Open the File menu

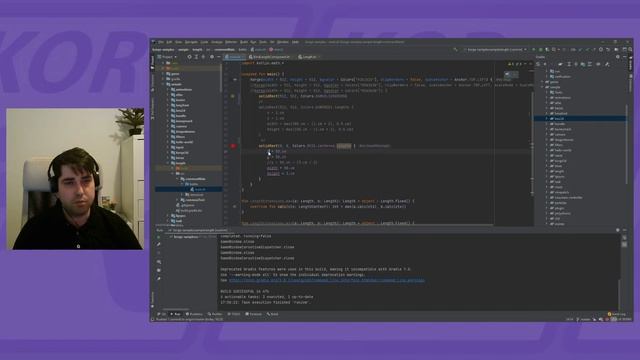click(x=161, y=42)
